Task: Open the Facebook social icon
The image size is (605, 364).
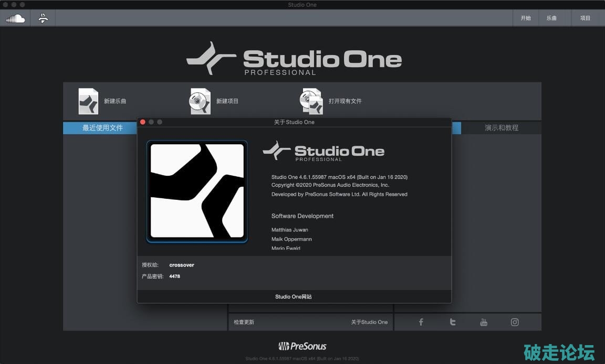Action: 421,322
